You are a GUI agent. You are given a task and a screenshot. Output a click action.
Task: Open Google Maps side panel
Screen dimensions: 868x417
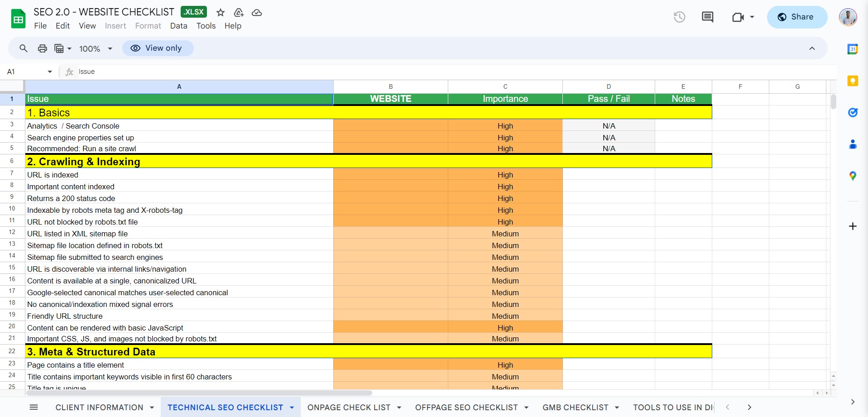click(x=853, y=176)
